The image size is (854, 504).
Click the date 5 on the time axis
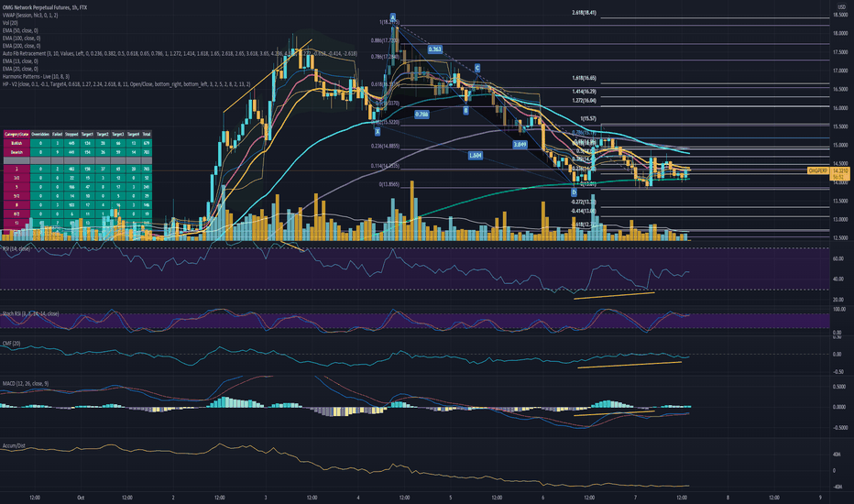pyautogui.click(x=451, y=498)
